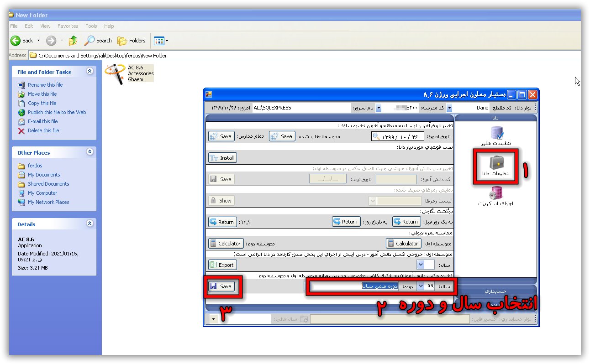
Task: Click Search in the Explorer toolbar
Action: (99, 41)
